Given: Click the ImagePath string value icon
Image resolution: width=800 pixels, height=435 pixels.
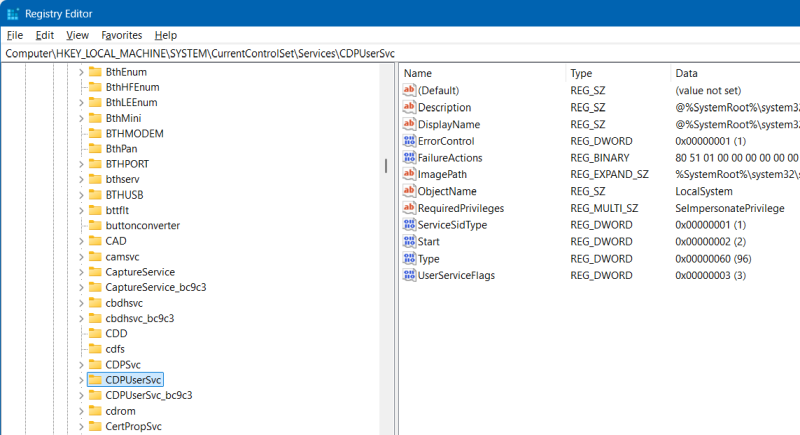Looking at the screenshot, I should point(408,175).
